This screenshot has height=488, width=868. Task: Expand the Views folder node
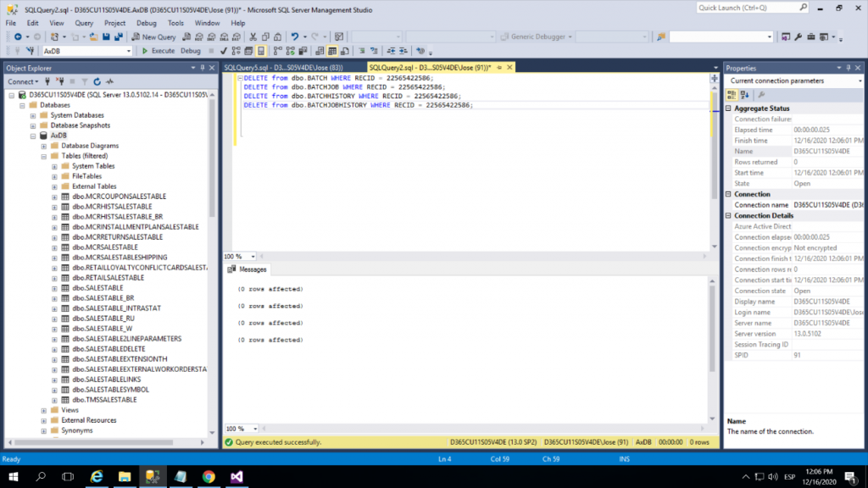pyautogui.click(x=43, y=410)
